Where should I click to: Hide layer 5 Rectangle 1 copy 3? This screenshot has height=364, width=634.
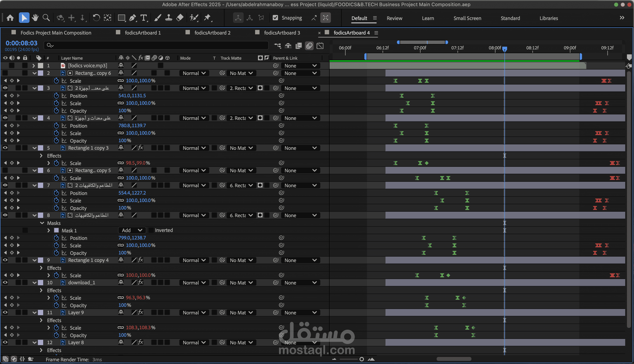5,148
